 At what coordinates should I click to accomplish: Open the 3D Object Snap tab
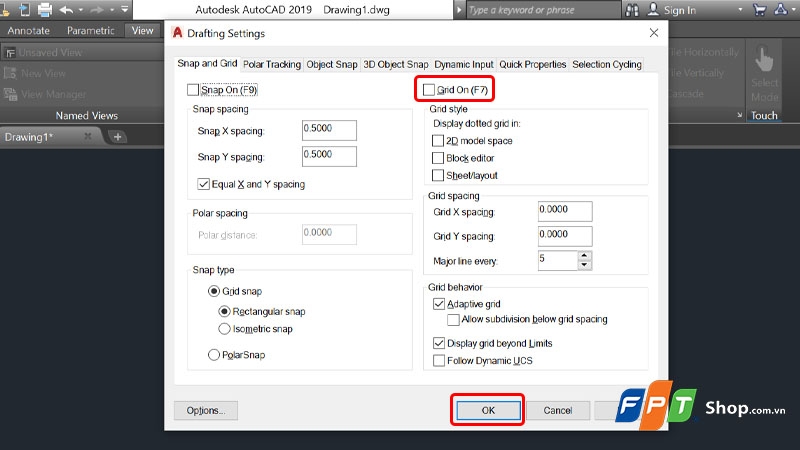[395, 64]
